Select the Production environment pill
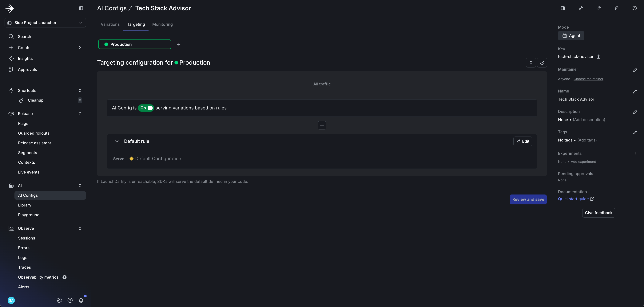This screenshot has width=644, height=307. point(135,44)
